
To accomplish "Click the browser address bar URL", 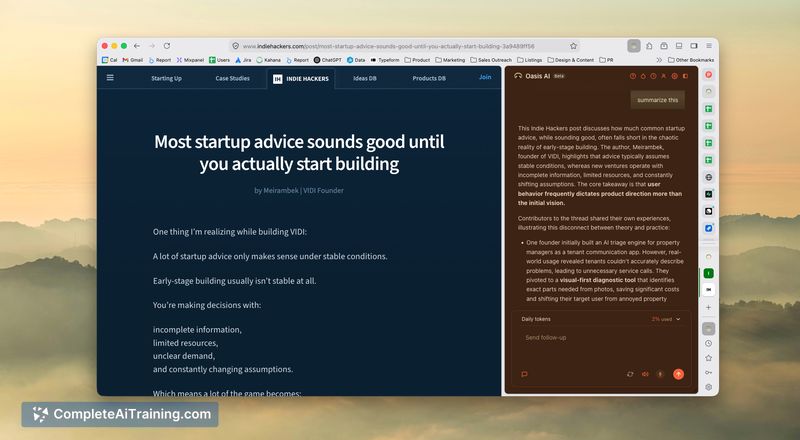I will click(x=388, y=46).
